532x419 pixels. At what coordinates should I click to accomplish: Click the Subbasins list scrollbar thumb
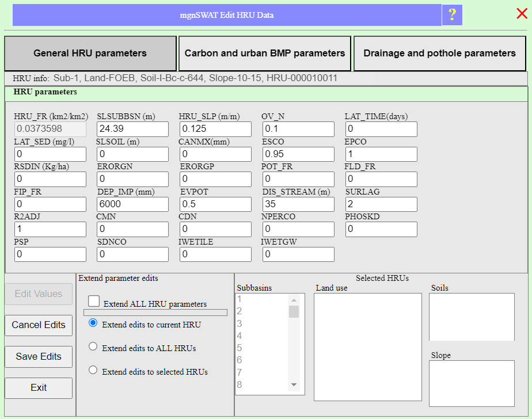(x=294, y=311)
